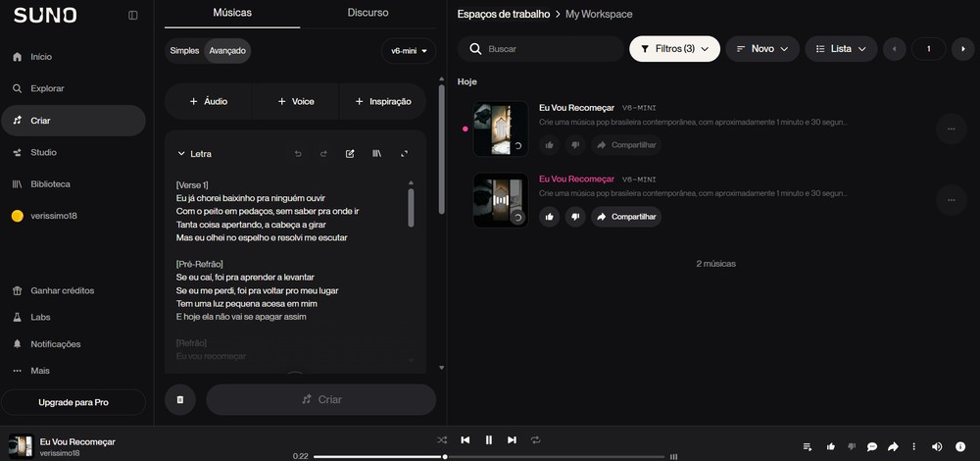Open the playback queue icon

coord(808,446)
